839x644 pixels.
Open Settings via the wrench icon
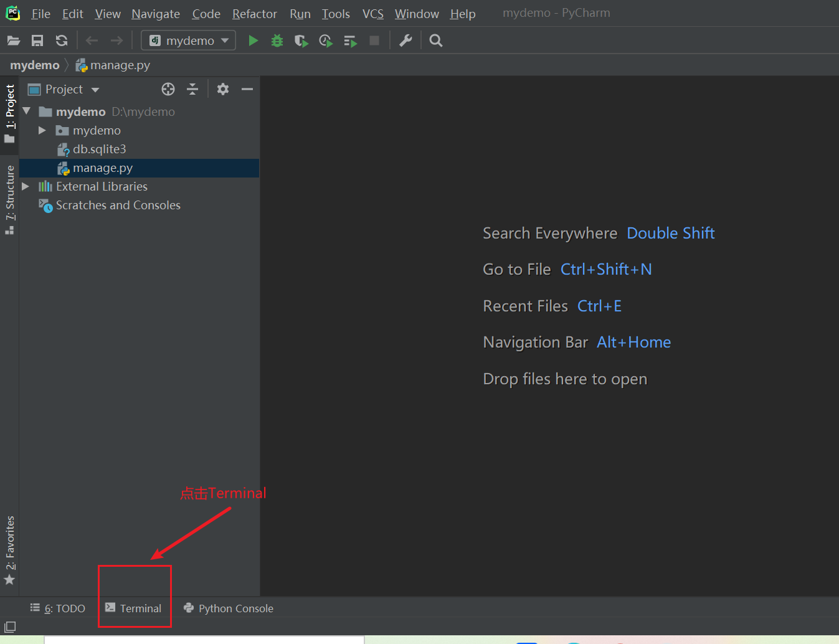click(405, 40)
